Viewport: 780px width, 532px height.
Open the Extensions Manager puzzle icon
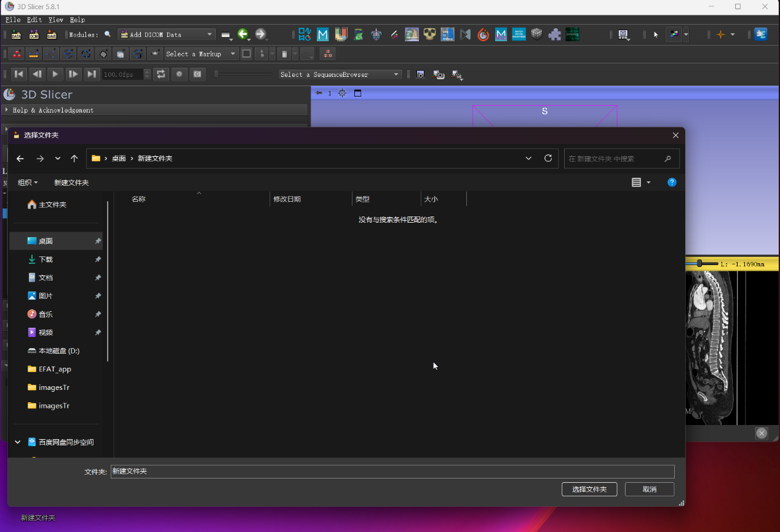(x=554, y=34)
